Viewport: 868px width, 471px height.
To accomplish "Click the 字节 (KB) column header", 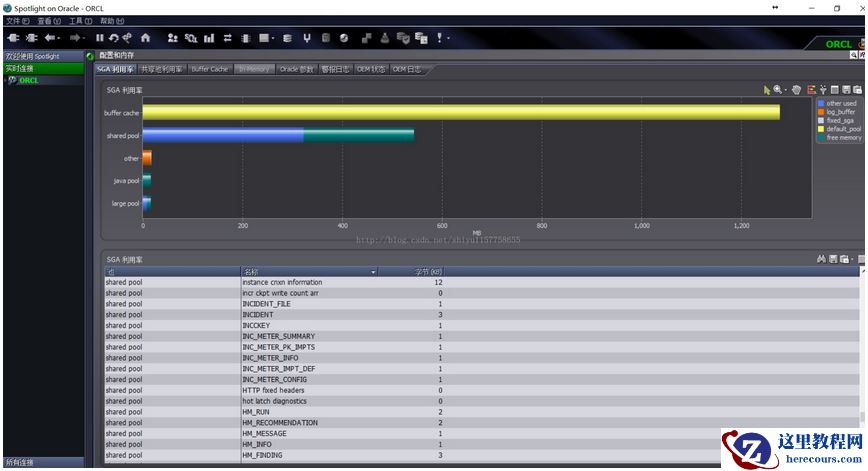I will pyautogui.click(x=410, y=272).
